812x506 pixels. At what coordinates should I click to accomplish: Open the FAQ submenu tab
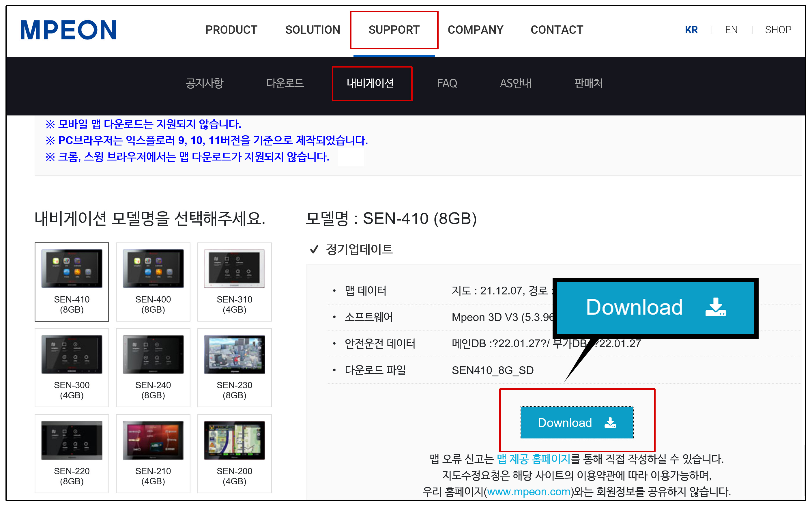point(447,83)
